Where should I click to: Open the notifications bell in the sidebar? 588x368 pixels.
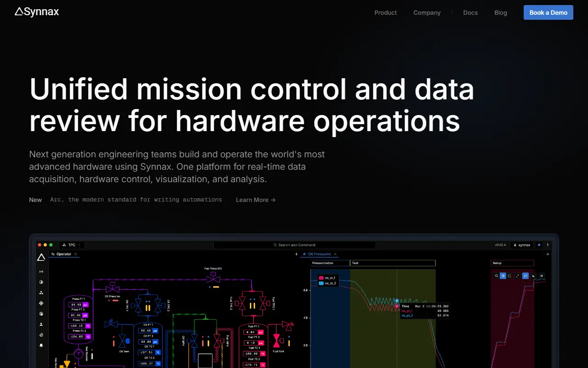tap(41, 345)
